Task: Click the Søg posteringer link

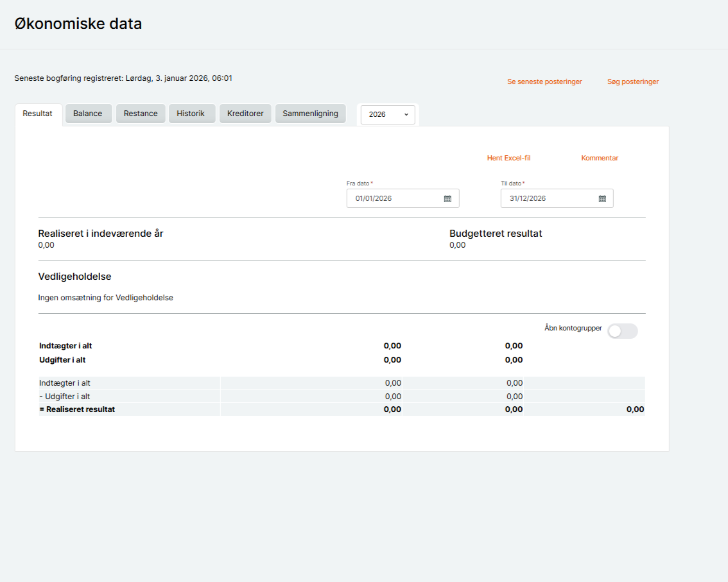Action: point(633,82)
